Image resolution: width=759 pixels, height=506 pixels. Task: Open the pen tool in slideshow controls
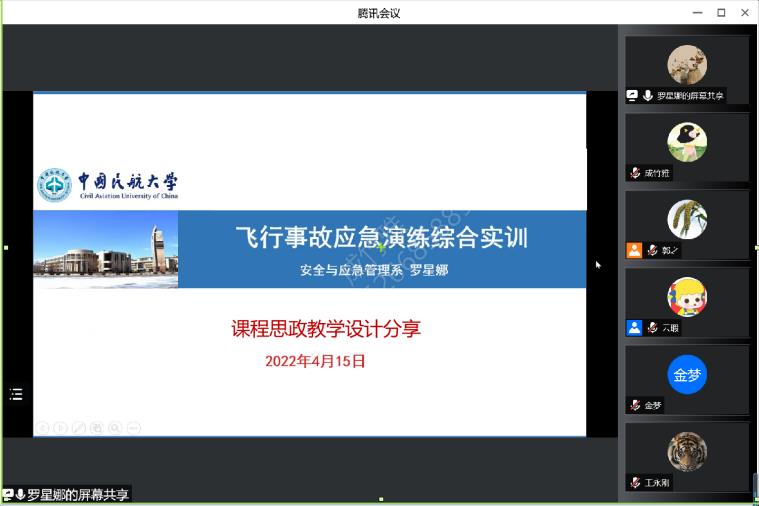coord(79,428)
